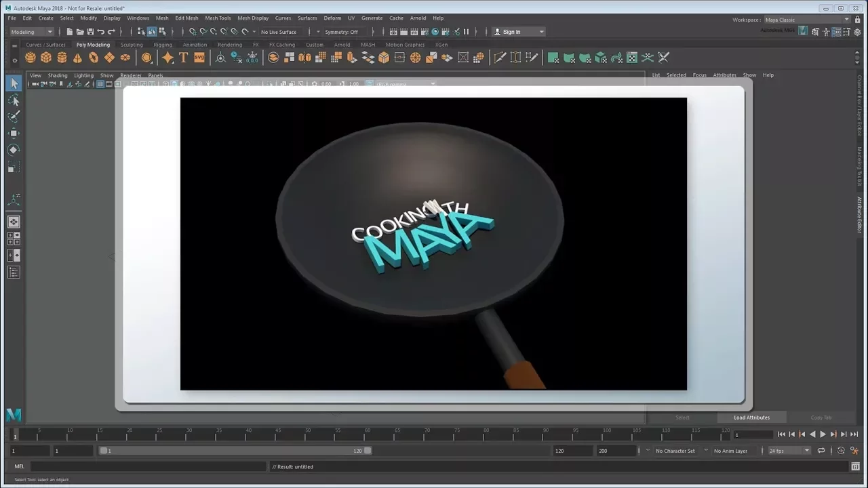This screenshot has width=868, height=488.
Task: Create a polygon cube from the shelf
Action: pyautogui.click(x=46, y=58)
